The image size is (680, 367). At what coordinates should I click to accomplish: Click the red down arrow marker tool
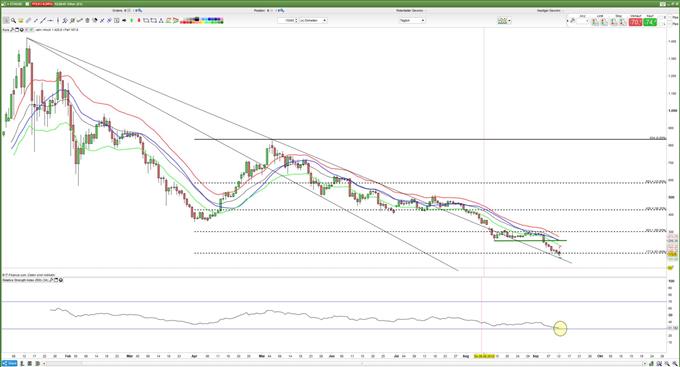click(139, 20)
